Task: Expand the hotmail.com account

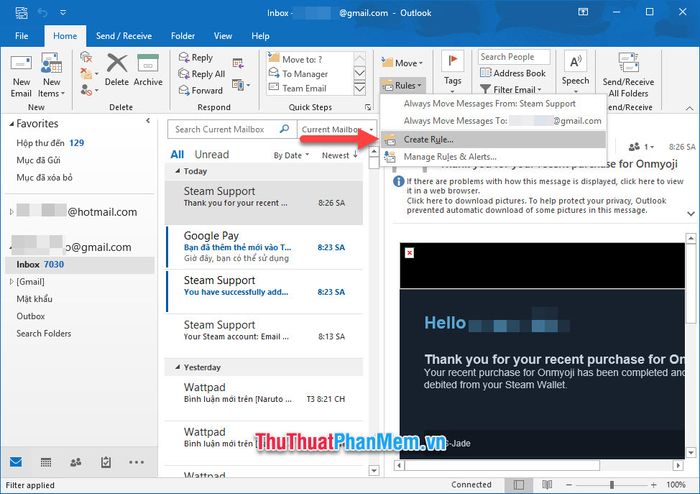Action: (x=12, y=212)
